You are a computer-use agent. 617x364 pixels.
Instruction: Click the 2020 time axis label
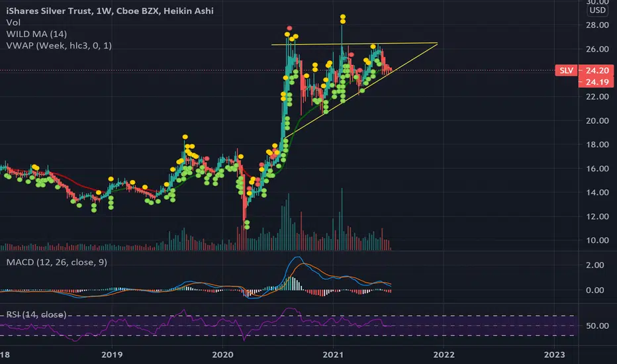tap(222, 355)
